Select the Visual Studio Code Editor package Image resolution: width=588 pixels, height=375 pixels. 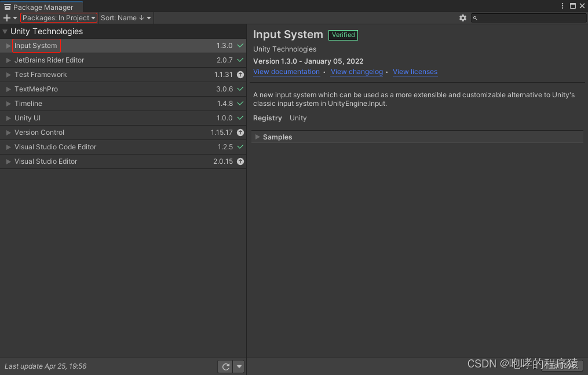(x=123, y=147)
